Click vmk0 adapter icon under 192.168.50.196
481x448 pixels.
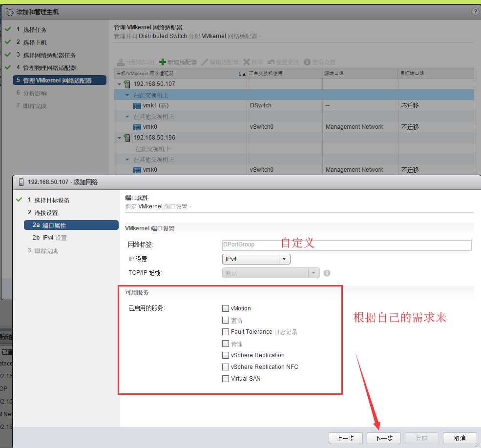[x=137, y=170]
